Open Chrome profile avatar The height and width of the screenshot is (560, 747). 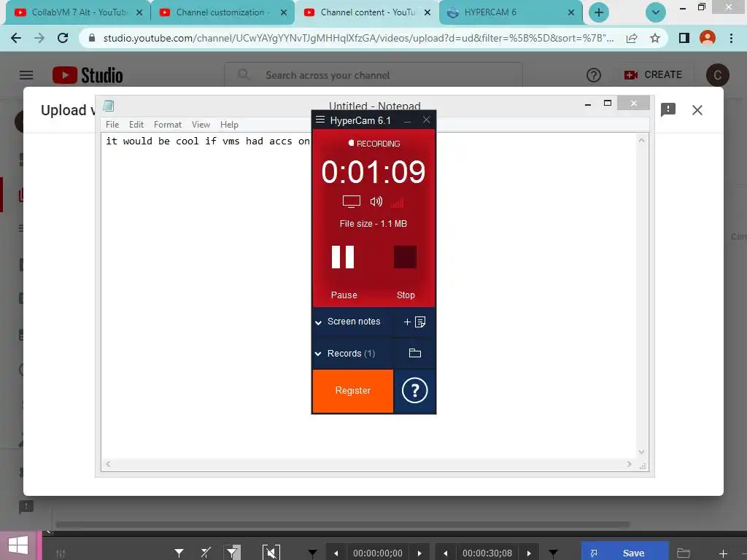pyautogui.click(x=708, y=38)
